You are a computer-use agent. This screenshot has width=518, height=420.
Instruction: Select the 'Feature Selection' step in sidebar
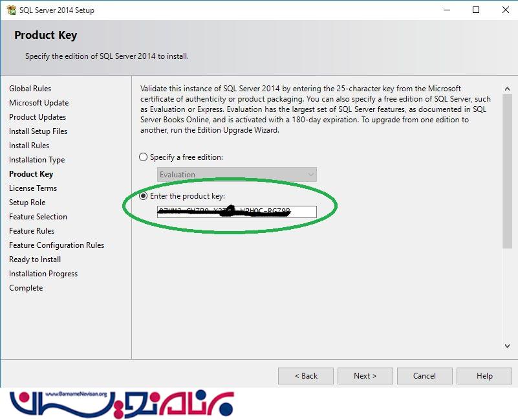tap(38, 217)
